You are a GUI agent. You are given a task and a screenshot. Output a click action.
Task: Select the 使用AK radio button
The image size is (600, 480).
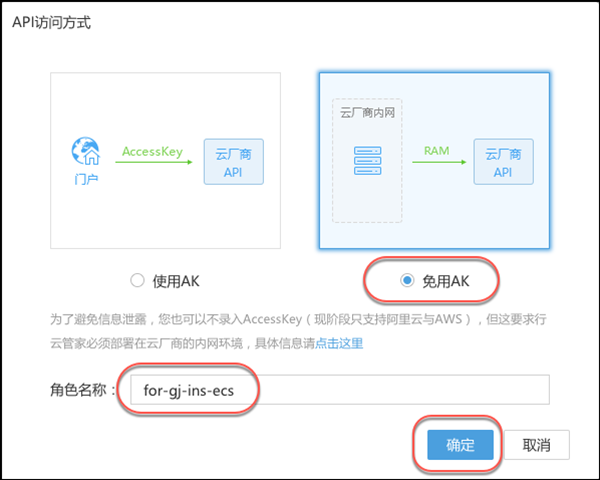137,280
